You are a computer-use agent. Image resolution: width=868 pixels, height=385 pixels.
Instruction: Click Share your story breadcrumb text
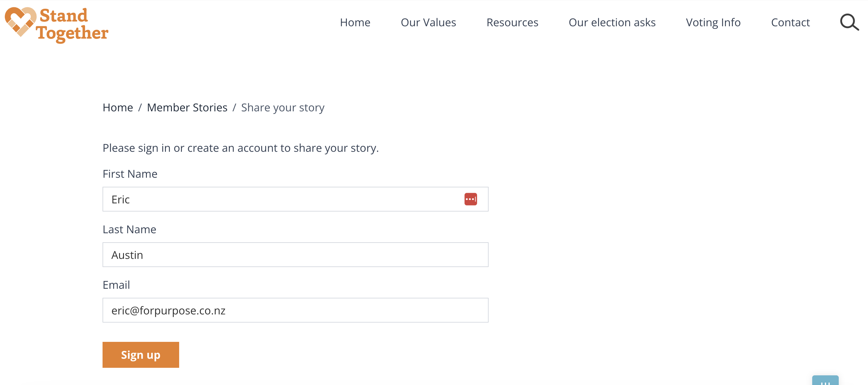pos(282,107)
